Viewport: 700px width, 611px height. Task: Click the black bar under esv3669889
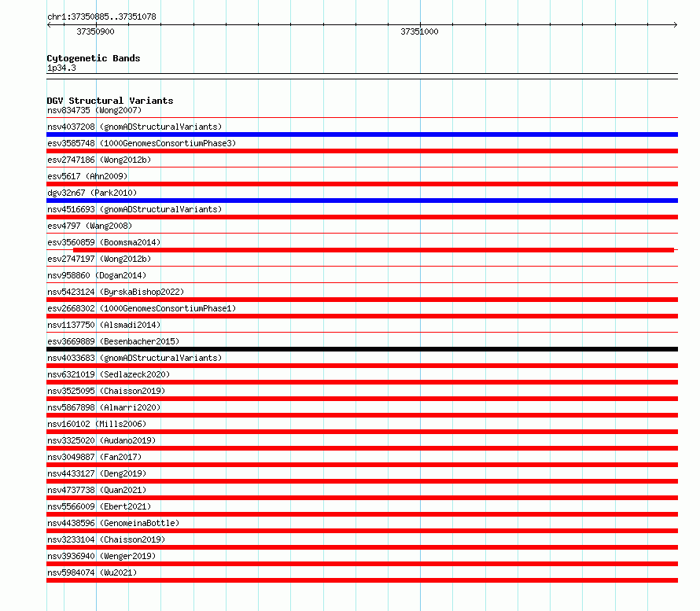pos(362,349)
